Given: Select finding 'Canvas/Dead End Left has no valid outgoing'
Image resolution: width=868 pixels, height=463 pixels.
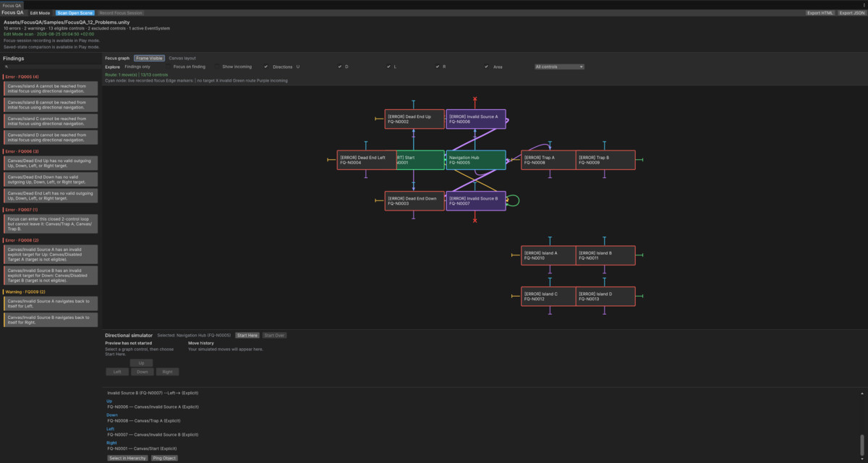Looking at the screenshot, I should pos(51,195).
